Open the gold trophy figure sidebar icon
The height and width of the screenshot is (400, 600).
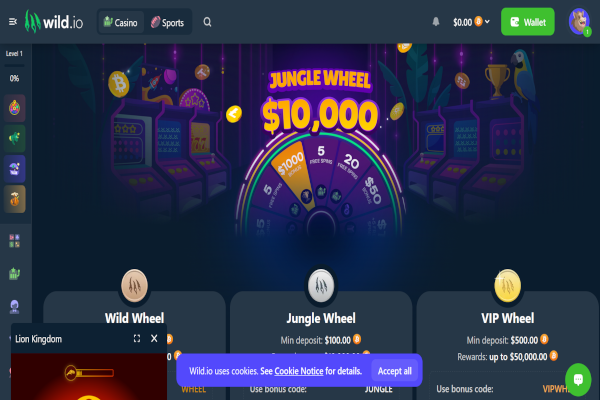[x=15, y=199]
